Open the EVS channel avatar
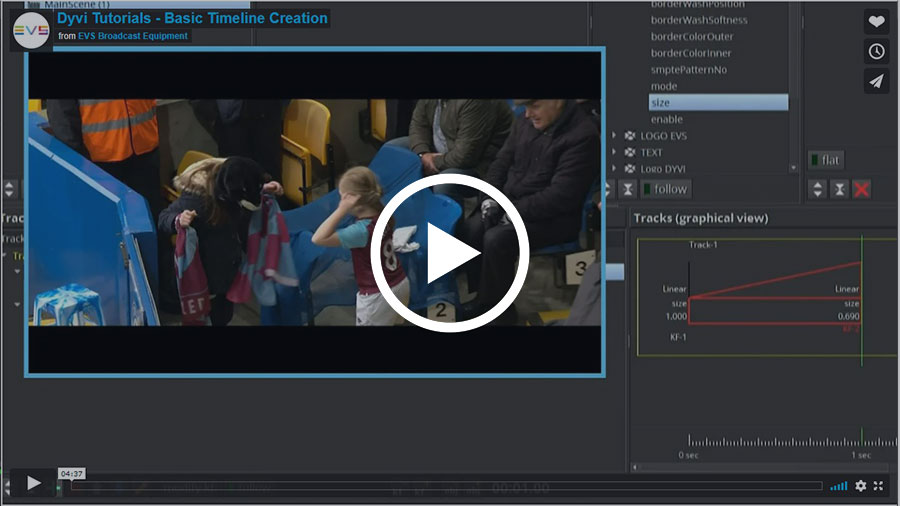900x506 pixels. 31,30
